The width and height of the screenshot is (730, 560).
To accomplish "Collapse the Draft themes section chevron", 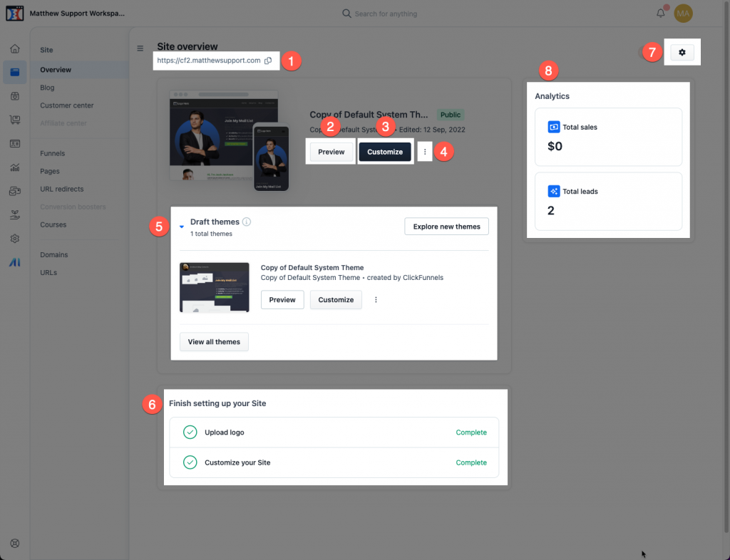I will click(x=181, y=226).
